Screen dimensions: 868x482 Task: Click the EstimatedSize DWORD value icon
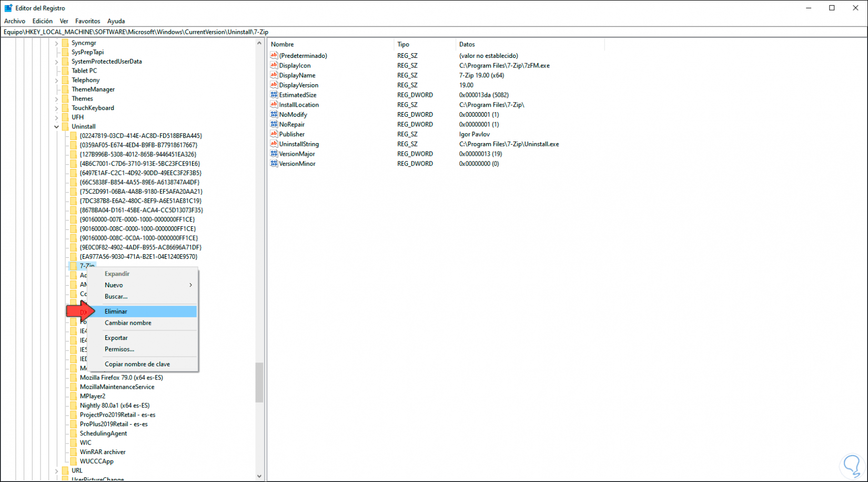point(274,95)
